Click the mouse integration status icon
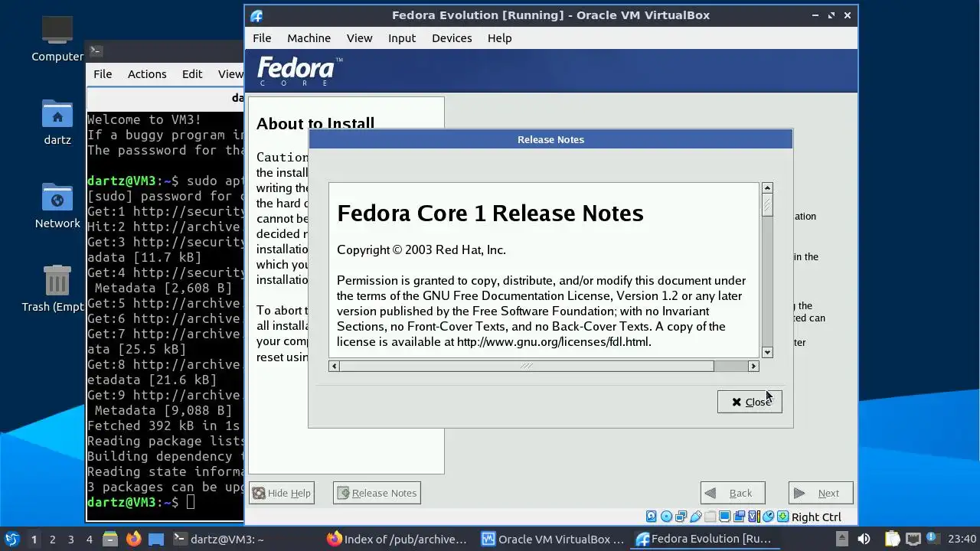 (769, 517)
